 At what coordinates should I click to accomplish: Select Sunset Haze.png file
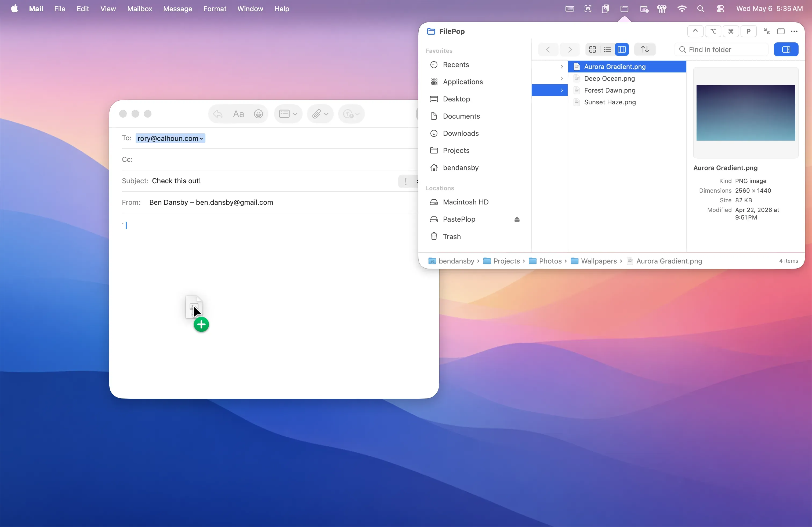(627, 102)
